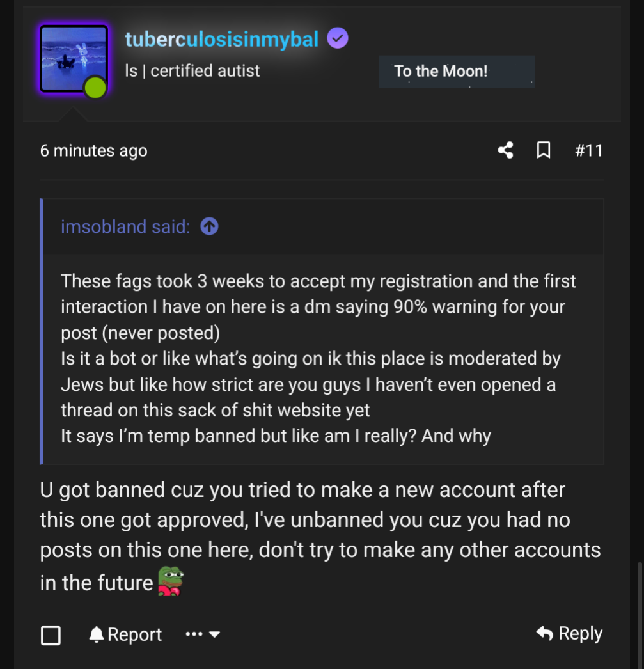Open the profile of tuberculosisinmybal
The image size is (644, 669).
click(222, 38)
